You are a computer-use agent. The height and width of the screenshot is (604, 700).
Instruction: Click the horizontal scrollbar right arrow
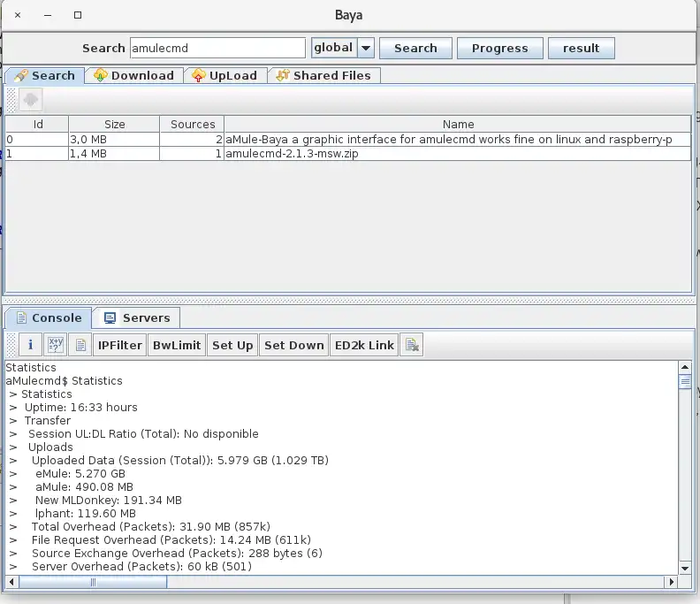coord(672,582)
